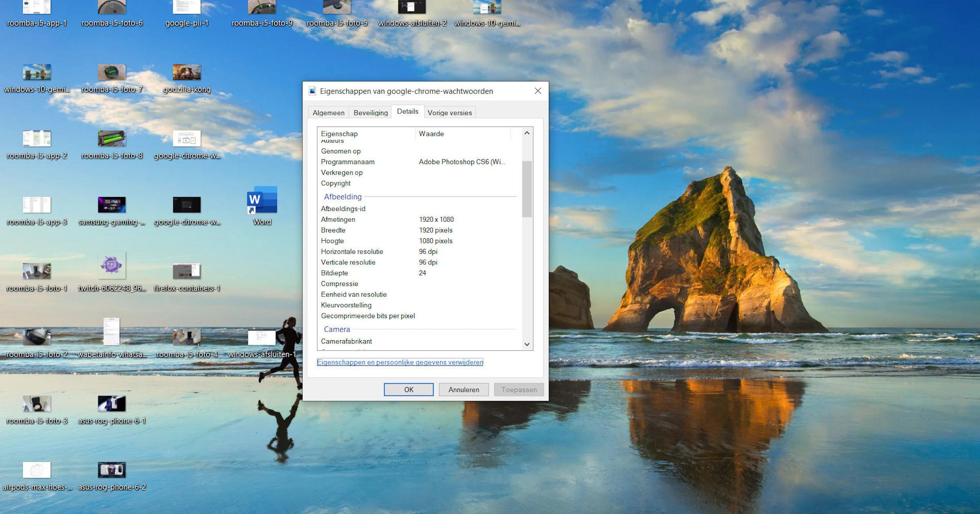Select the roomba-i5-foto-6 desktop icon
The width and height of the screenshot is (980, 514).
point(112,14)
